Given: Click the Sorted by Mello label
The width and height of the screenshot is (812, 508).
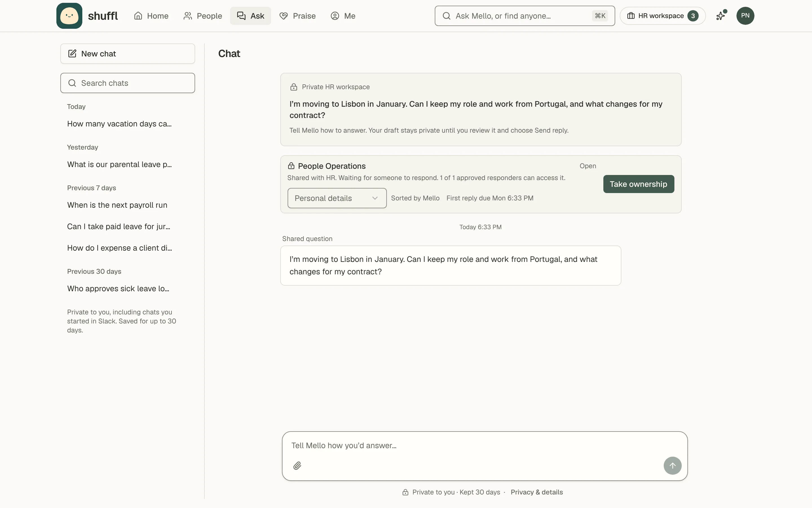Looking at the screenshot, I should 415,198.
